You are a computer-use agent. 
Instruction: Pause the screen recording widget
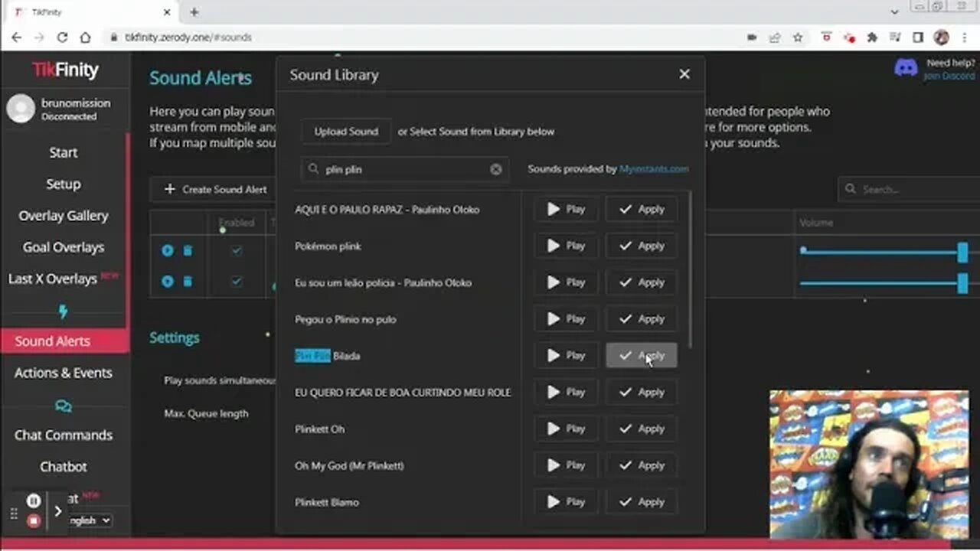pyautogui.click(x=34, y=500)
